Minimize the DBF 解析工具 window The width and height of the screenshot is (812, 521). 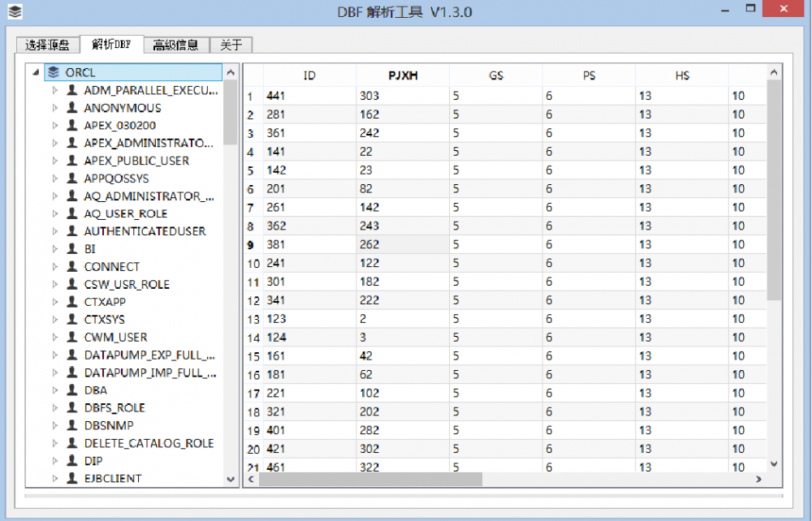(x=725, y=10)
